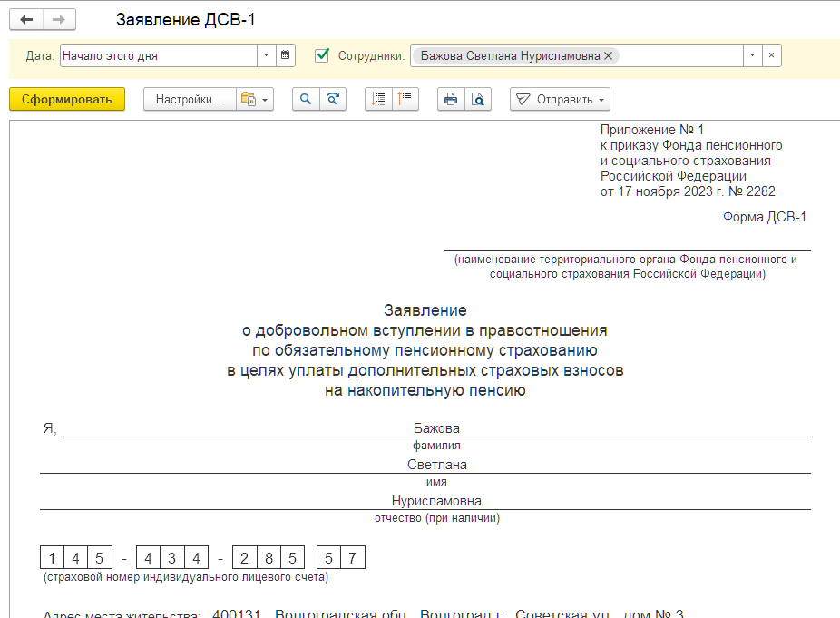This screenshot has width=840, height=618.
Task: Remove the Бажова Светлана Нурисламовна tag
Action: pyautogui.click(x=608, y=55)
